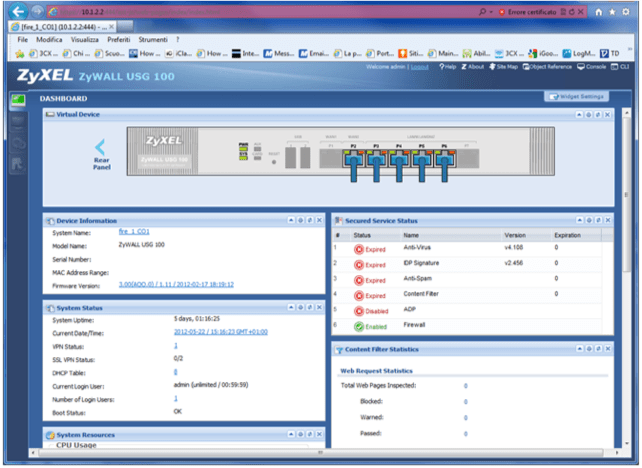Viewport: 642px width, 468px height.
Task: Select the fire_1_CO1 browser tab
Action: click(63, 27)
